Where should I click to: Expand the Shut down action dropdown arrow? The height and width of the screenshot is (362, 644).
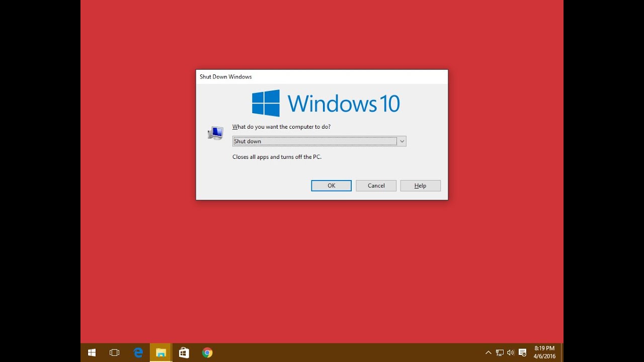(401, 141)
